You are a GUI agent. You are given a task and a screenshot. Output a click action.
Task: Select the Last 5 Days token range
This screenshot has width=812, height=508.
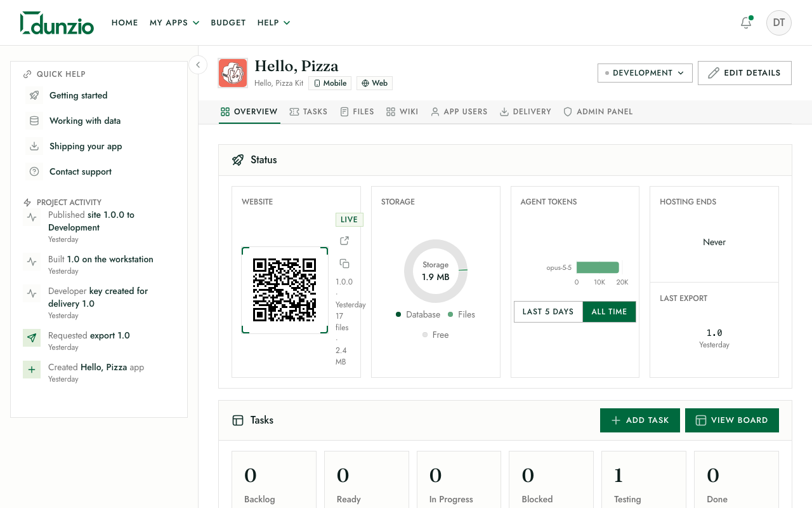[548, 312]
